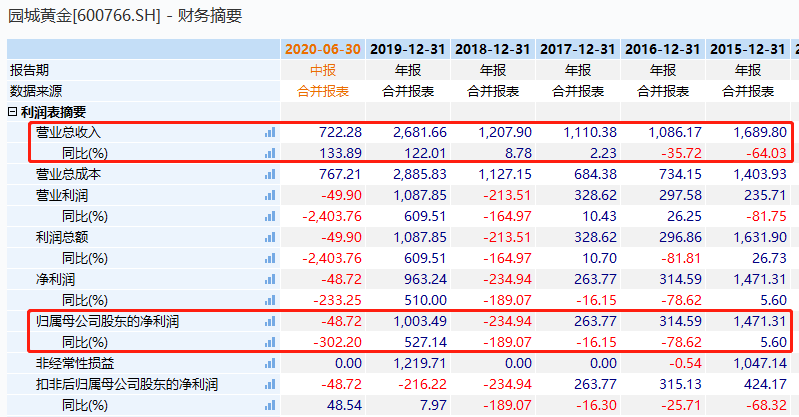Image resolution: width=799 pixels, height=417 pixels.
Task: Open chart icon for 利润总额 row
Action: tap(270, 238)
